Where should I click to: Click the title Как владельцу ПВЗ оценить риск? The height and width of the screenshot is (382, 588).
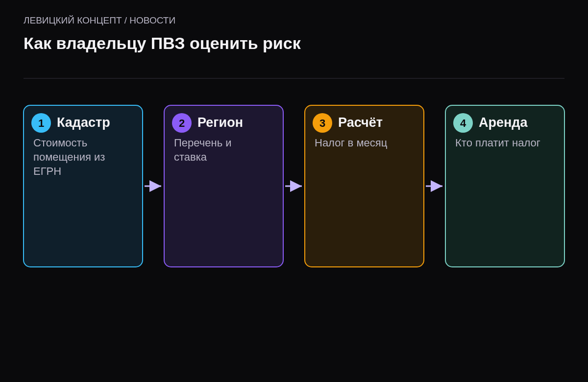[162, 44]
